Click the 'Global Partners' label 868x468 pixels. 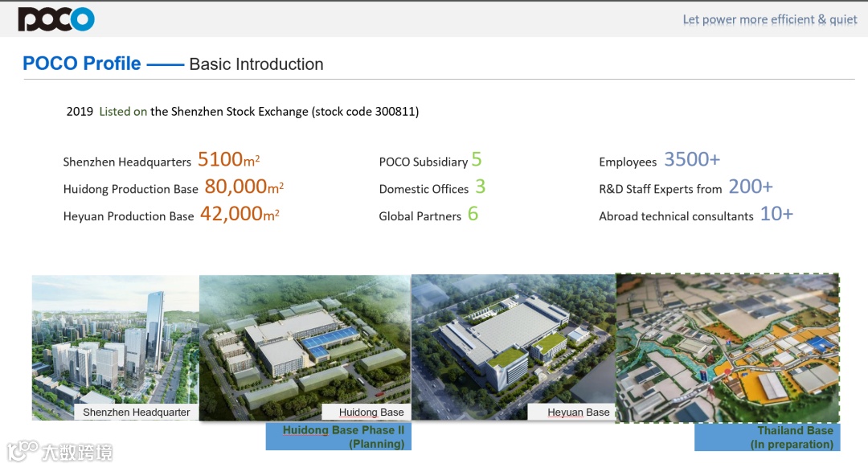coord(420,216)
